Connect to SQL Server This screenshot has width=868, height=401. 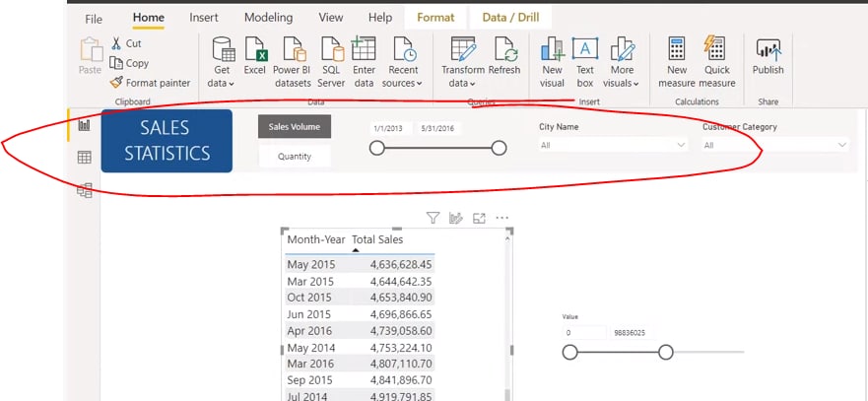click(x=331, y=62)
